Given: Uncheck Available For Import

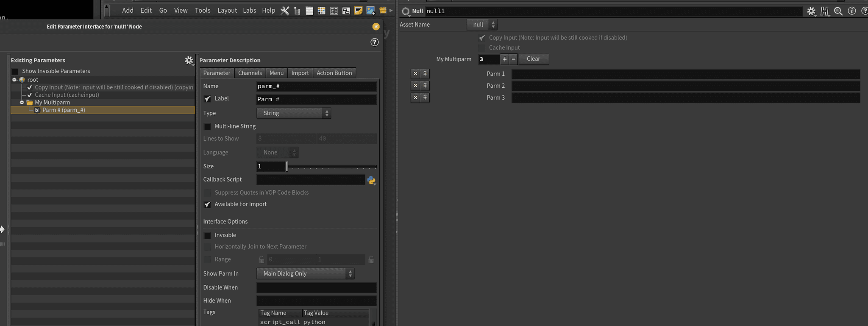Looking at the screenshot, I should coord(207,204).
